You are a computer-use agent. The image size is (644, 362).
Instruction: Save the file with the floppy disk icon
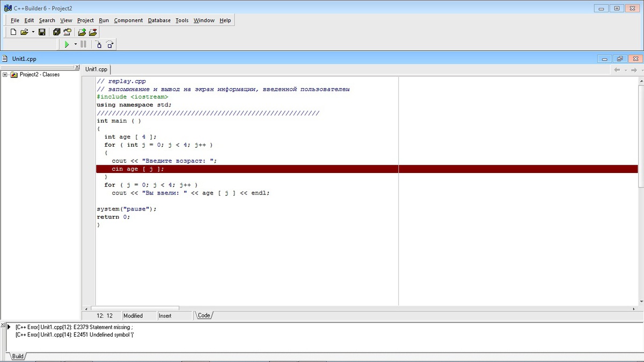(42, 32)
